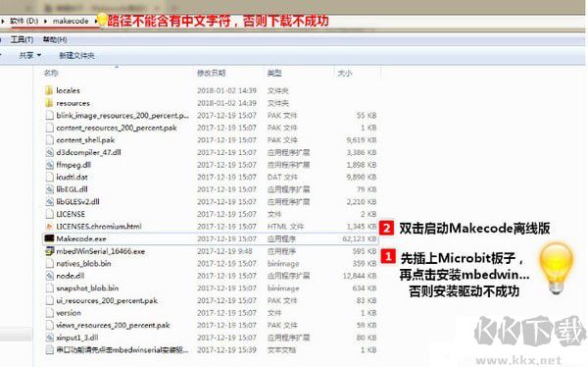Select the mbedWinSerial_16466.exe installer icon
Image resolution: width=588 pixels, height=367 pixels.
click(49, 251)
